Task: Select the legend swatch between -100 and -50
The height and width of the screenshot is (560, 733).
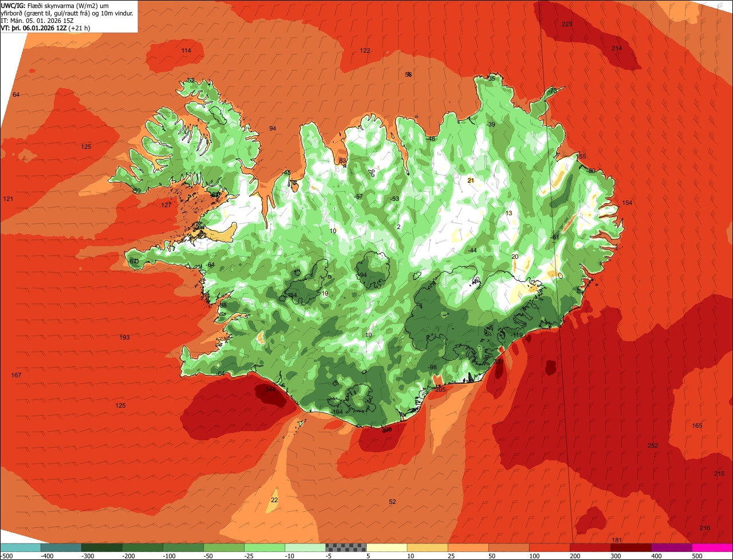Action: tap(183, 548)
